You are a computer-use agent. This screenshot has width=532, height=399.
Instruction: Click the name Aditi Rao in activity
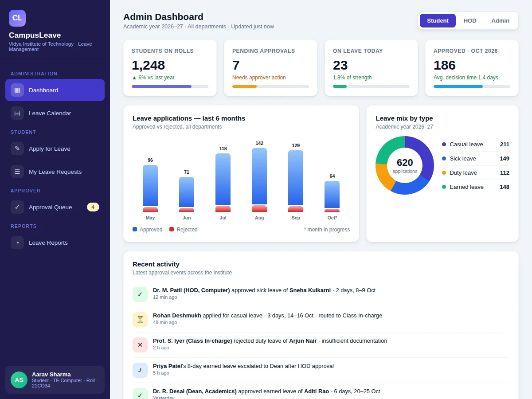click(x=317, y=391)
